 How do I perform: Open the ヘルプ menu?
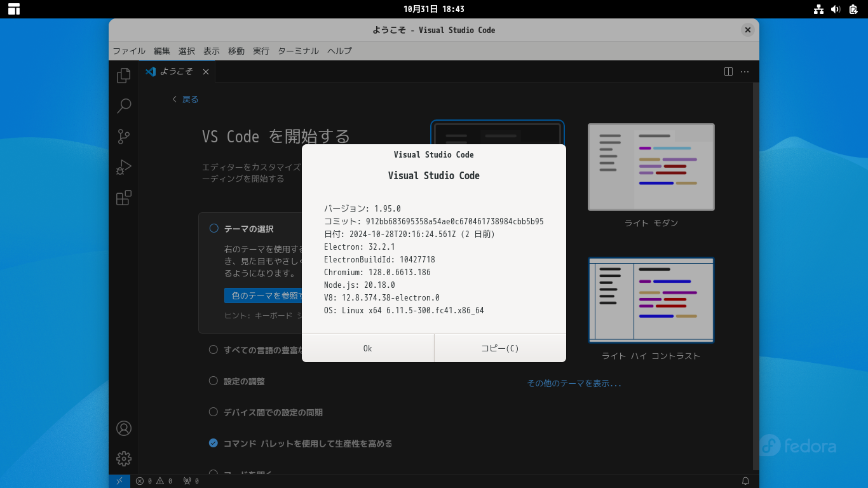(339, 51)
